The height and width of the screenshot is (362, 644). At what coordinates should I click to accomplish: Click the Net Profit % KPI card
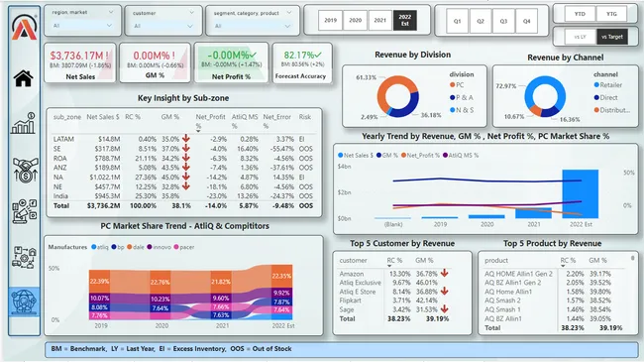[231, 62]
